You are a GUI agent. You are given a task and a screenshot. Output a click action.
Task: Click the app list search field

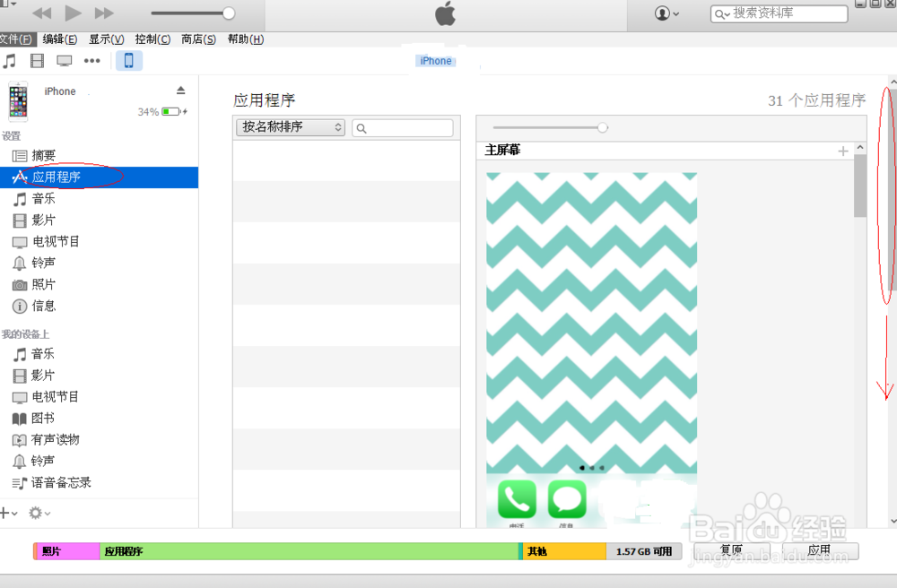(403, 128)
